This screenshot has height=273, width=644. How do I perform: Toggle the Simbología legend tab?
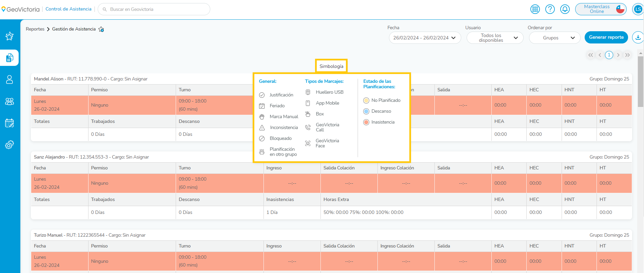pyautogui.click(x=331, y=66)
